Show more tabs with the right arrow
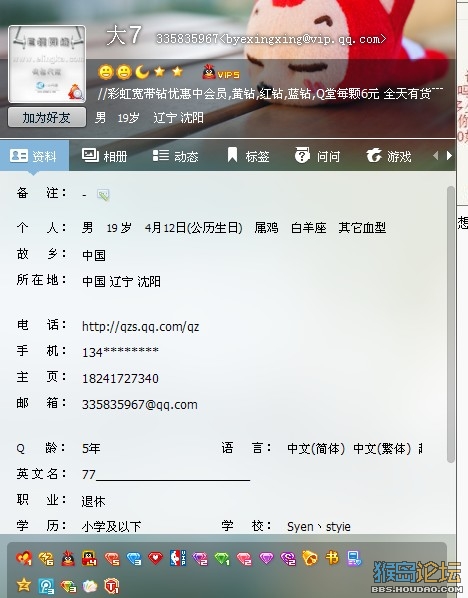 point(449,156)
